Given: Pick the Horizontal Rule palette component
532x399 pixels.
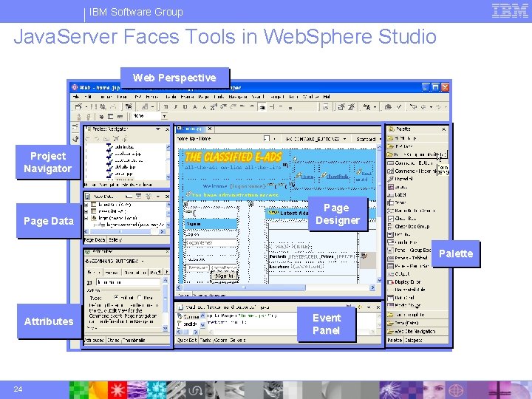Looking at the screenshot, I should pos(406,290).
